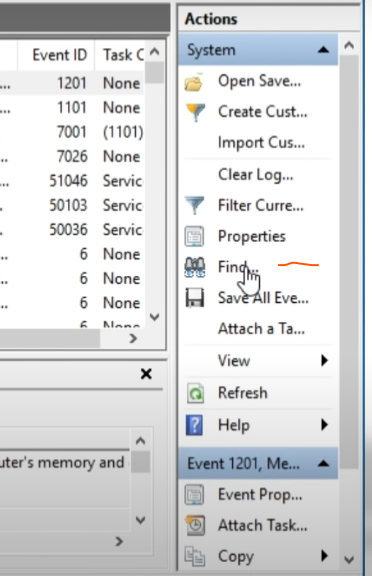Choose Save All Events As
This screenshot has height=576, width=372.
pyautogui.click(x=263, y=298)
